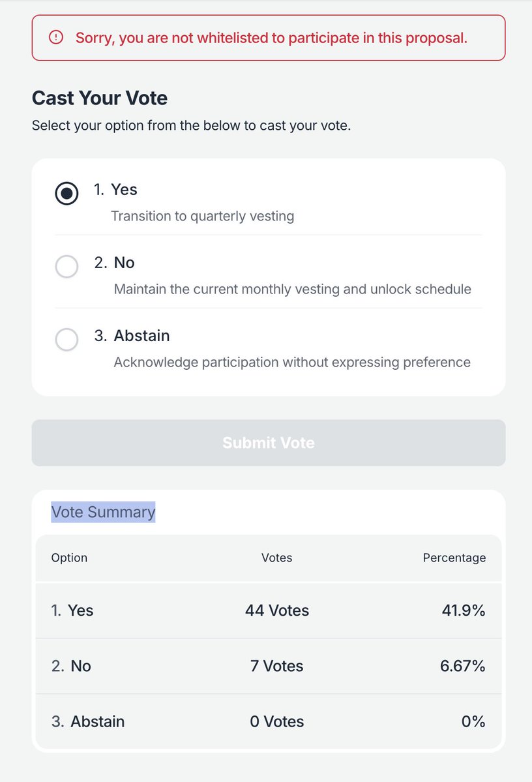532x782 pixels.
Task: Click the '3. Abstain' option label
Action: [x=132, y=336]
